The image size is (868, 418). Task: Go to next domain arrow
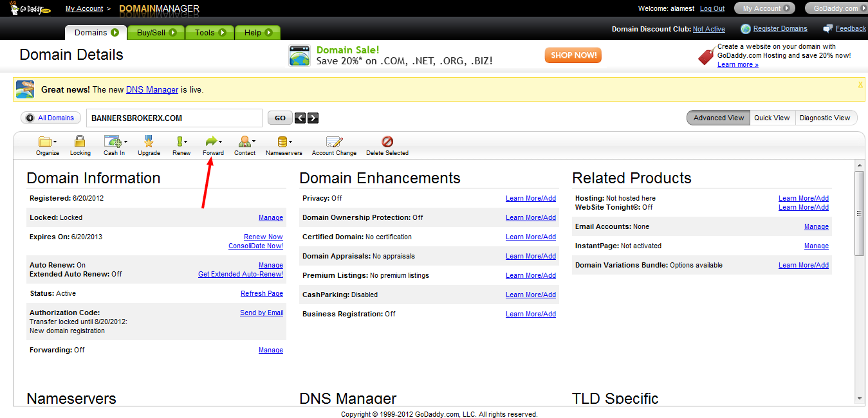click(313, 118)
